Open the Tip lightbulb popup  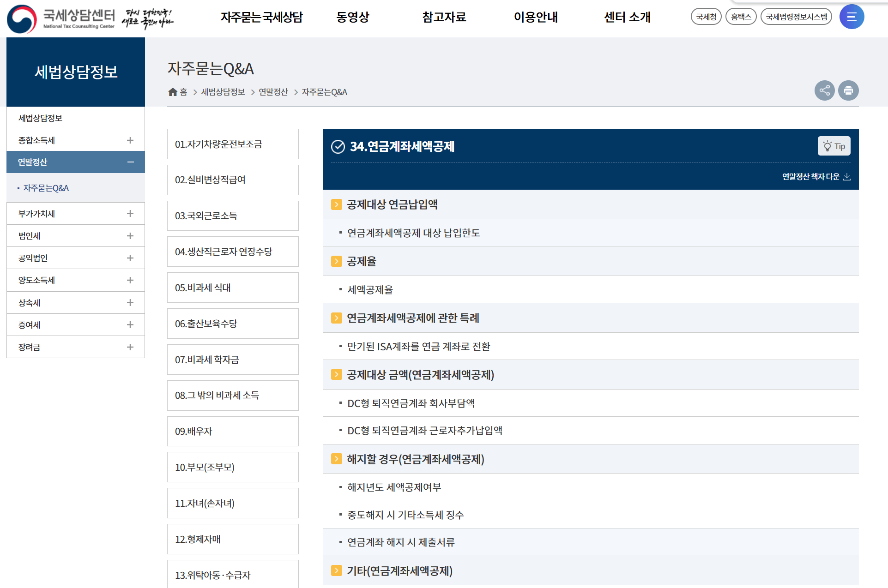pos(834,146)
